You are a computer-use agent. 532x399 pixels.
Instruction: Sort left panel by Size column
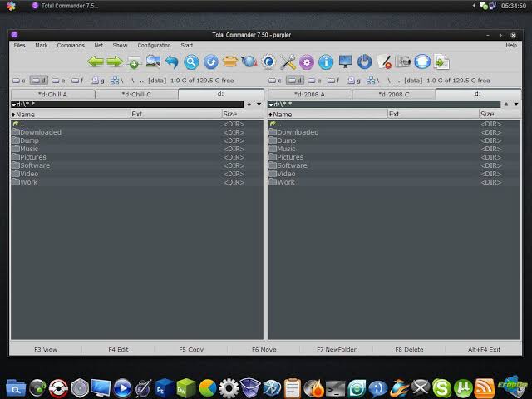(243, 115)
